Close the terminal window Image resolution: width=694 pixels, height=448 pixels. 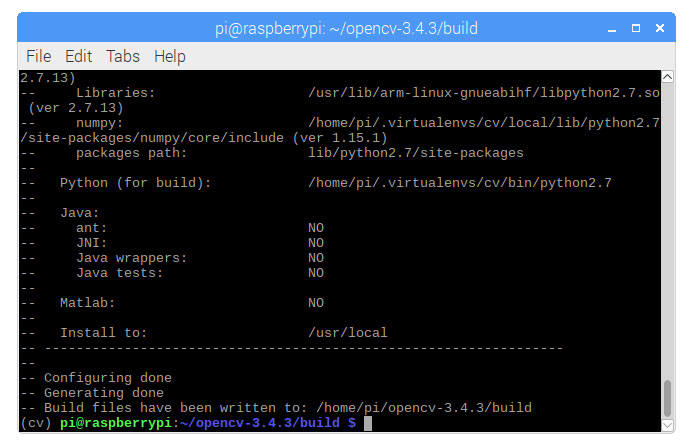(659, 28)
